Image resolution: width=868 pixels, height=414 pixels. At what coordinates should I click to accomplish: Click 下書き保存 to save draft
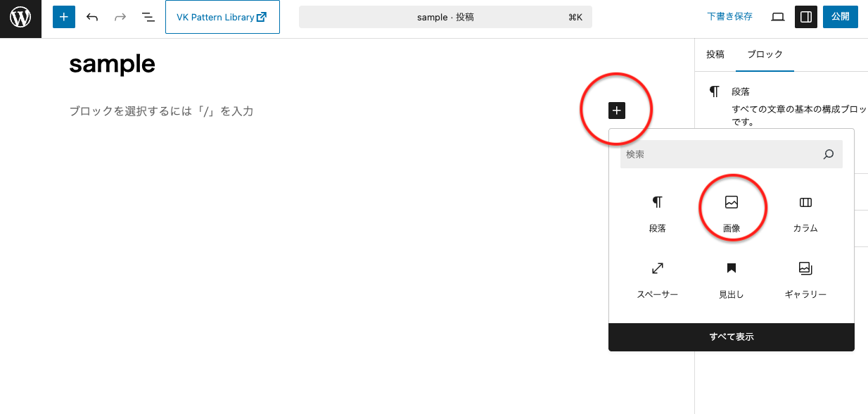(x=729, y=17)
